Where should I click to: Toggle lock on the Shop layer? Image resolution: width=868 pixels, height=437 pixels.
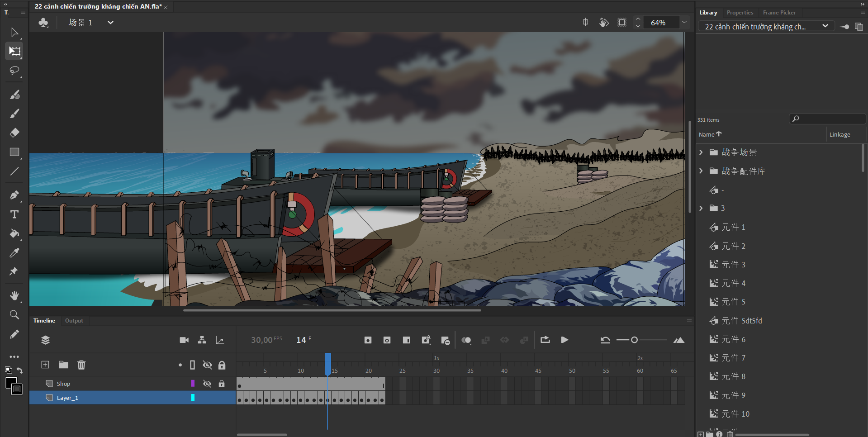[x=222, y=384]
